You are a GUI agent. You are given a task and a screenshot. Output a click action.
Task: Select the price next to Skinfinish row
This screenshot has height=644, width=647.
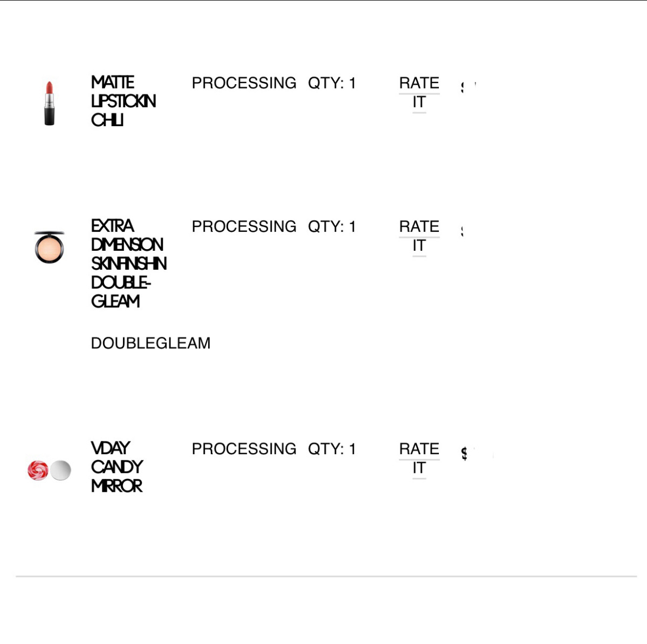[x=463, y=231]
